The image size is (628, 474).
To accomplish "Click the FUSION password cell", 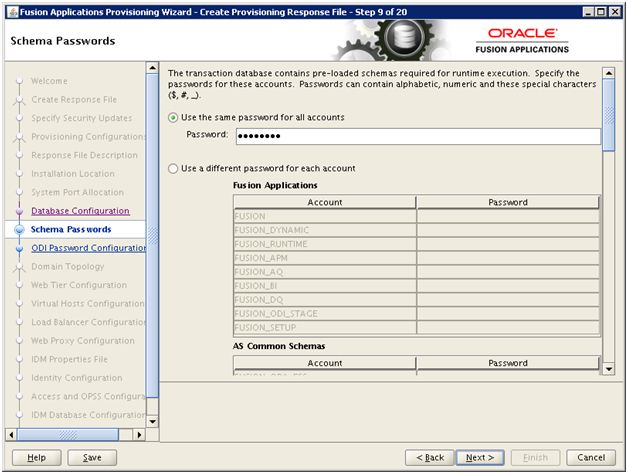I will coord(508,216).
